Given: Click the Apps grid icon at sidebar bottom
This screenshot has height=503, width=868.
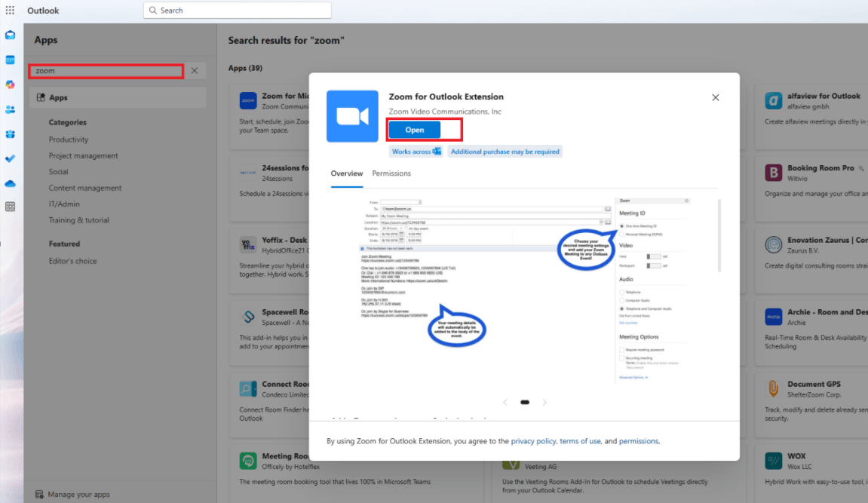Looking at the screenshot, I should 11,207.
